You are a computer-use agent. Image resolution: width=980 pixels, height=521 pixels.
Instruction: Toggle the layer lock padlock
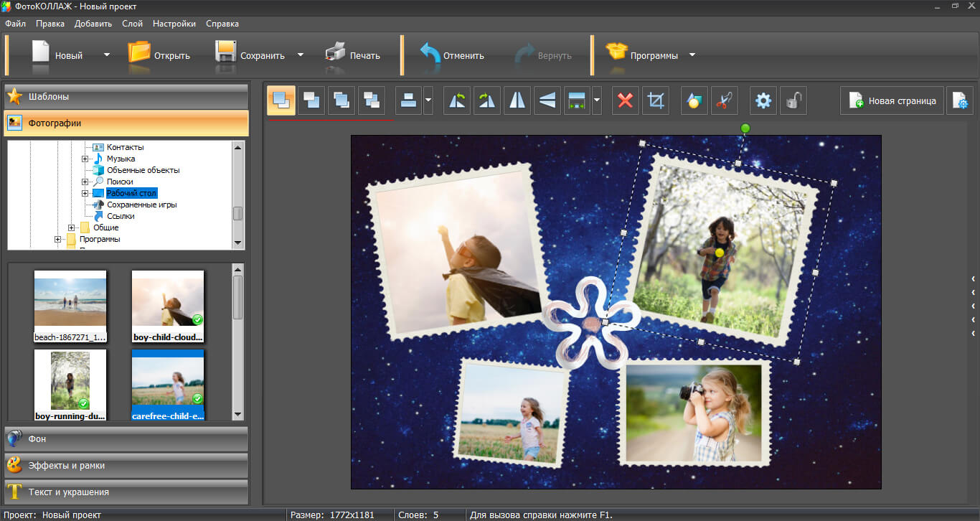point(793,100)
